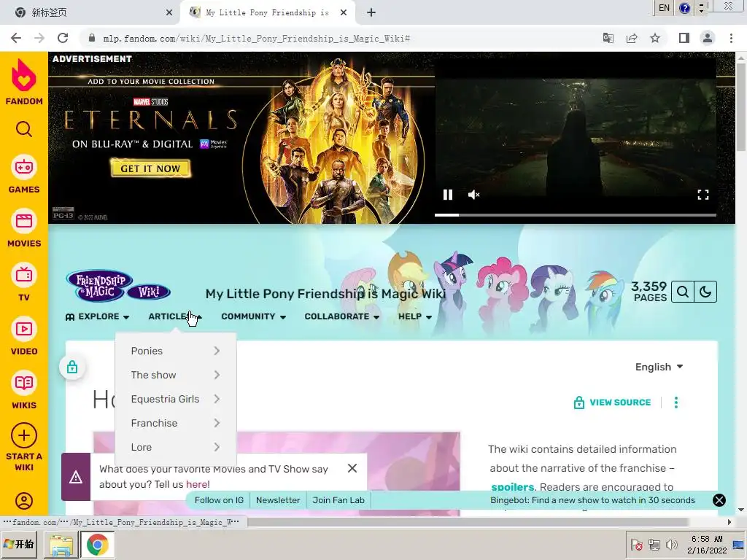The height and width of the screenshot is (560, 747).
Task: Open a new browser tab
Action: point(371,12)
